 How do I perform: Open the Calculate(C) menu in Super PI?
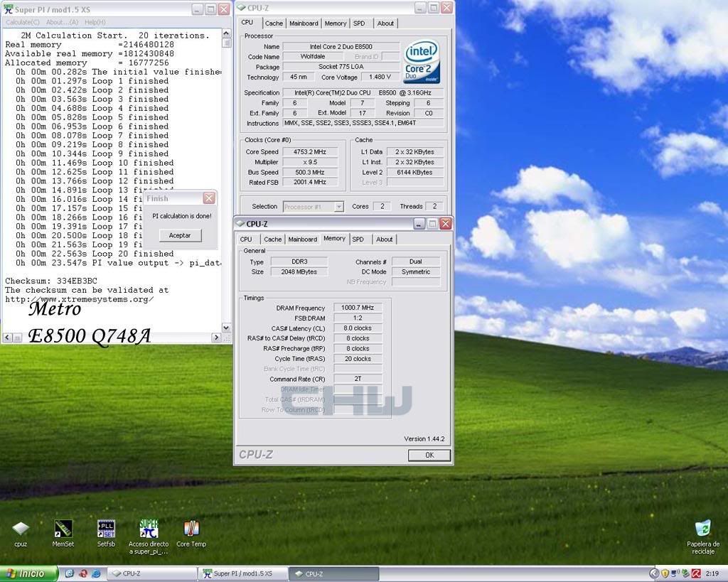point(22,22)
